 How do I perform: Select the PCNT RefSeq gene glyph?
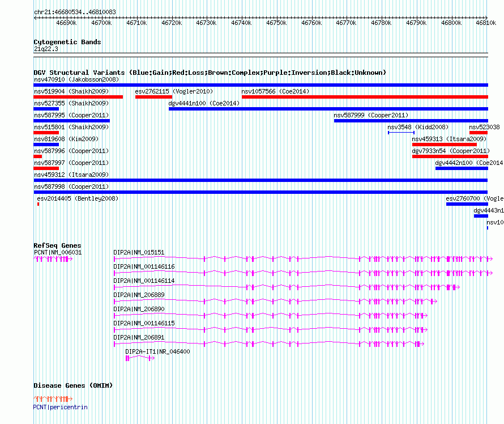pos(53,259)
